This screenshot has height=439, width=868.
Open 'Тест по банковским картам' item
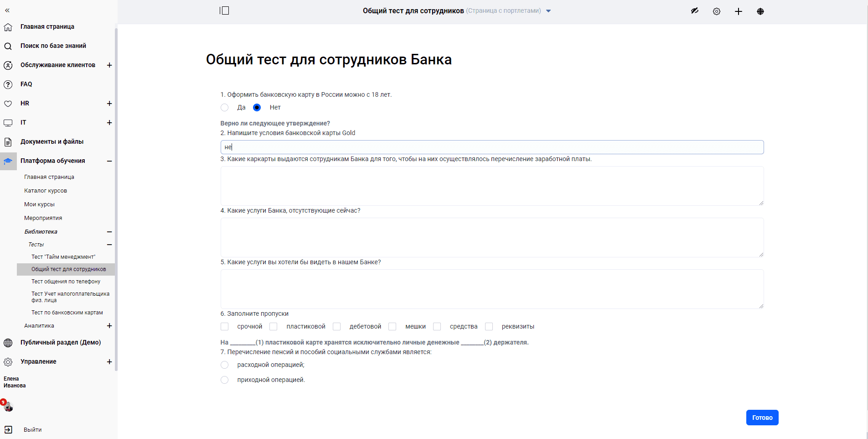point(67,313)
